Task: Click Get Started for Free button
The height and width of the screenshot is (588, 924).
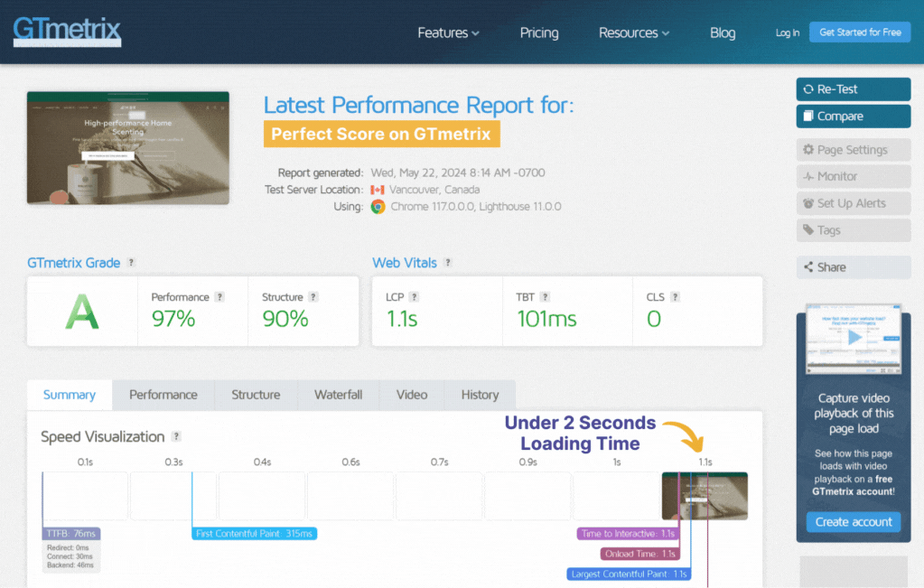Action: [860, 33]
